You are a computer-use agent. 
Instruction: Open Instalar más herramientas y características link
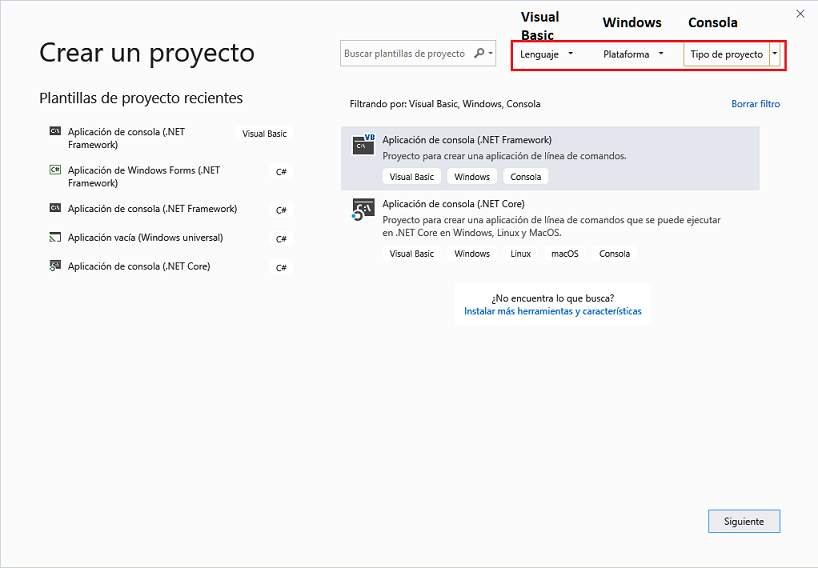552,311
